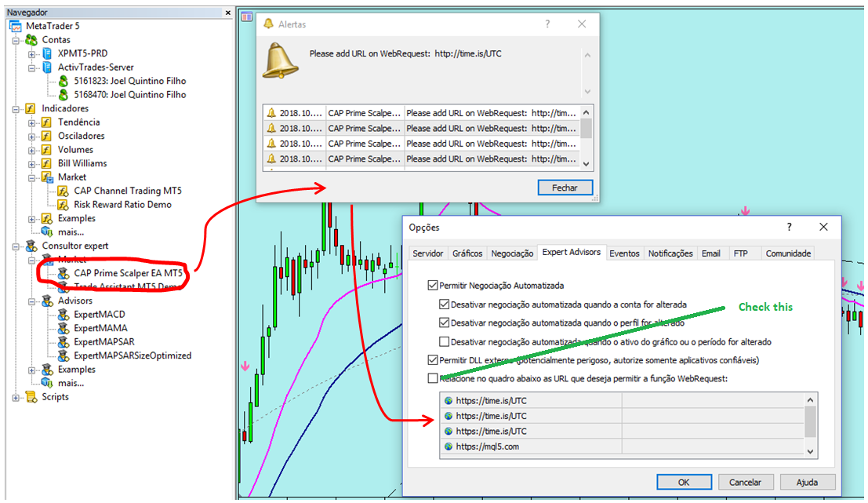Click the Contas accounts icon
The height and width of the screenshot is (503, 868).
[31, 40]
